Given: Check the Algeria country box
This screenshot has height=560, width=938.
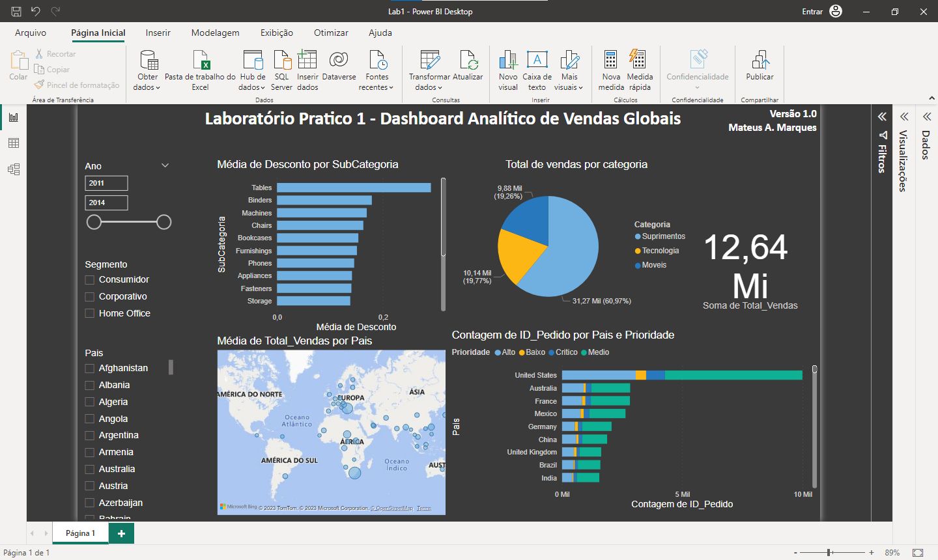Looking at the screenshot, I should tap(90, 402).
